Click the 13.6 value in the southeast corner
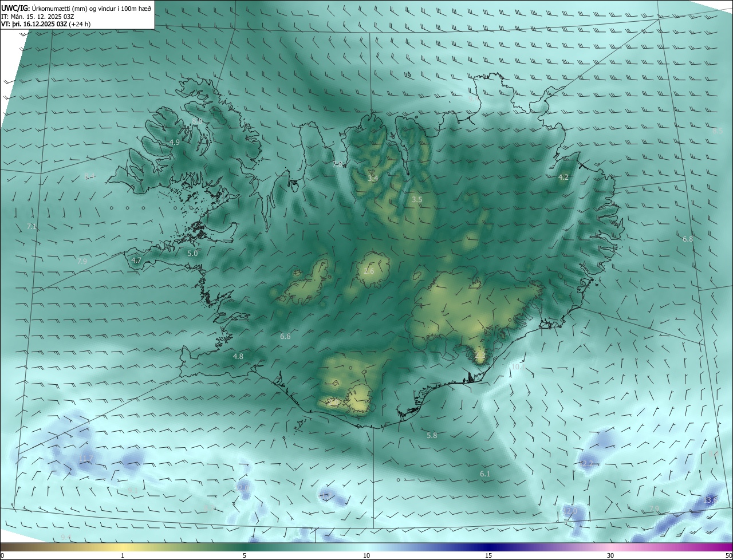This screenshot has height=560, width=733. pyautogui.click(x=711, y=500)
